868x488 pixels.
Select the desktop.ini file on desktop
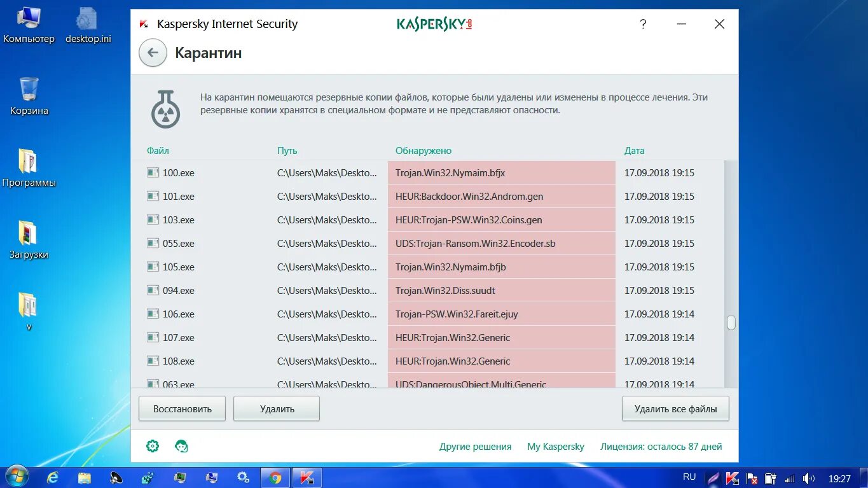88,25
